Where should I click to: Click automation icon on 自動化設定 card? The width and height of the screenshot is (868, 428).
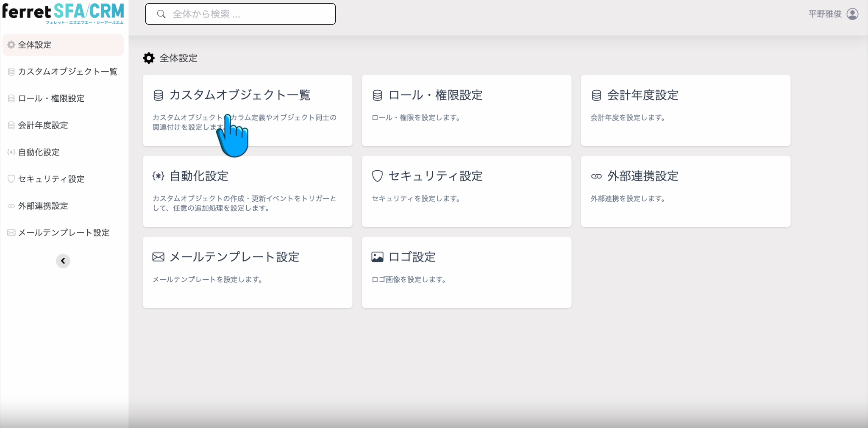158,176
